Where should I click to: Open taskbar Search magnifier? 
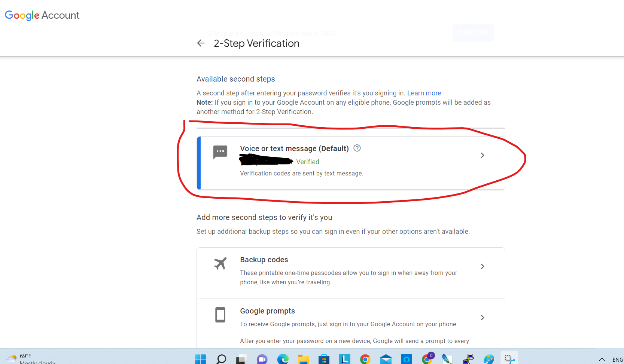click(x=221, y=359)
